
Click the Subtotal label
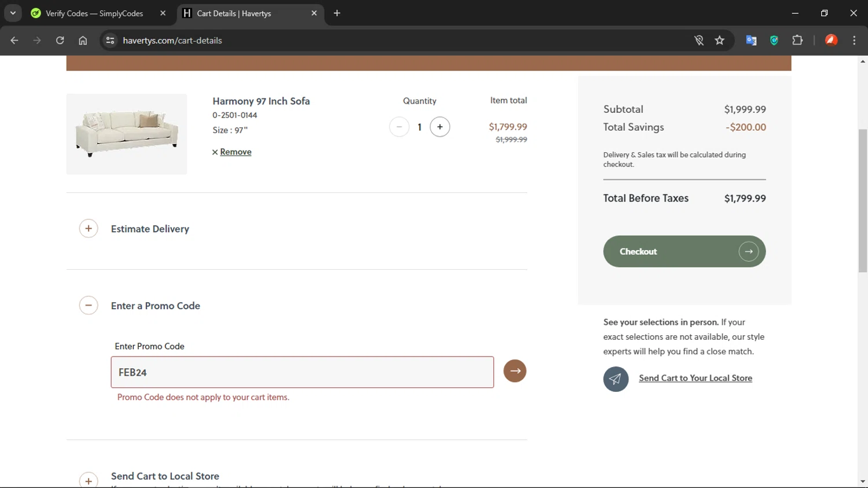[x=623, y=109]
